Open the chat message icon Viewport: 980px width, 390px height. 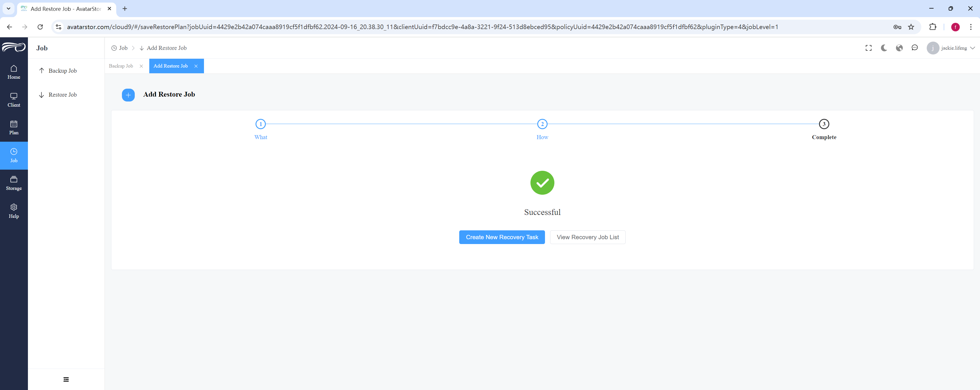[x=914, y=48]
